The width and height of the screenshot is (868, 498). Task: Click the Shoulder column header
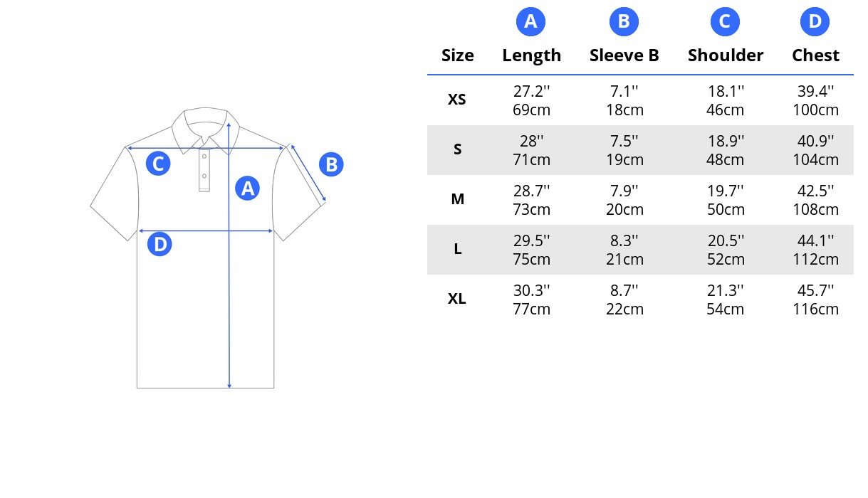click(726, 55)
